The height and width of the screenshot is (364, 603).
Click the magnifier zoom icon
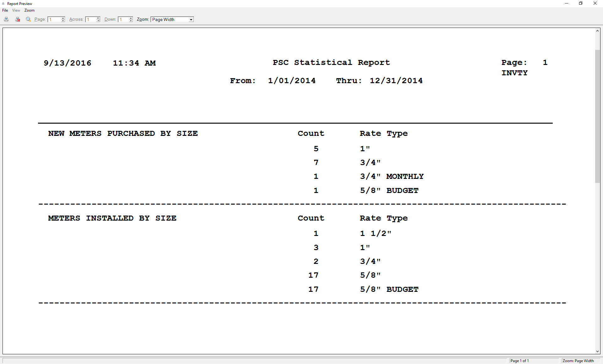click(x=28, y=19)
